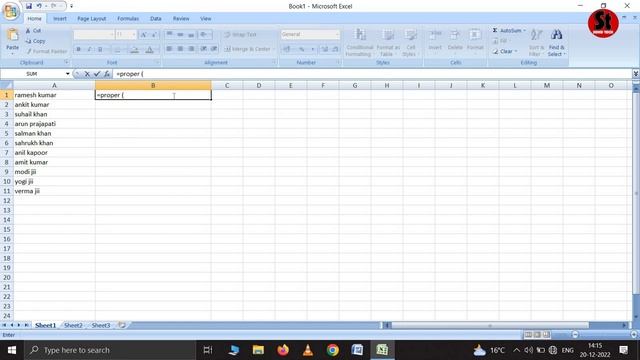Open Chrome from the taskbar
The image size is (640, 360).
pos(333,350)
